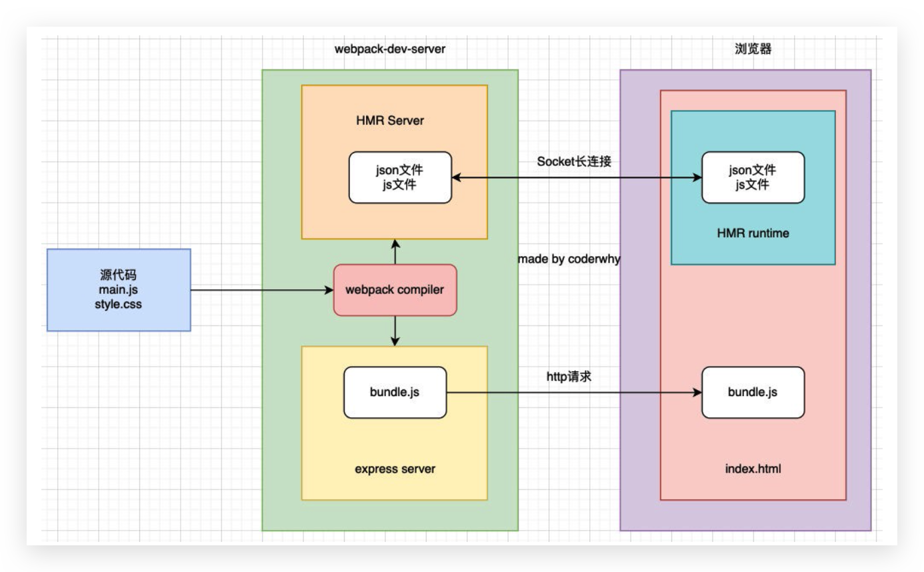
Task: Select json文件 box inside HMR runtime
Action: (753, 177)
